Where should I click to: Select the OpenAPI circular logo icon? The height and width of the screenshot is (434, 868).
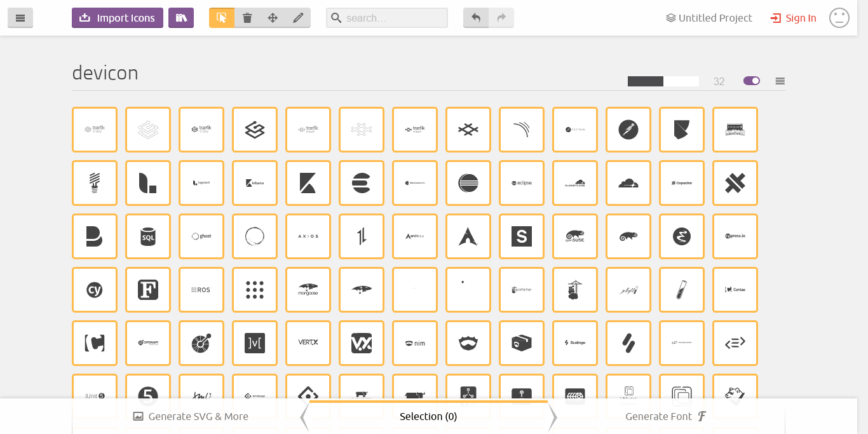click(201, 343)
